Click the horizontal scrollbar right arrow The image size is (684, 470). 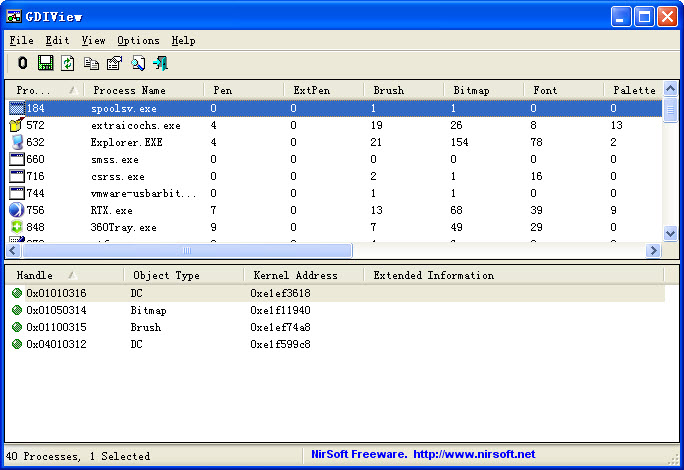point(653,250)
